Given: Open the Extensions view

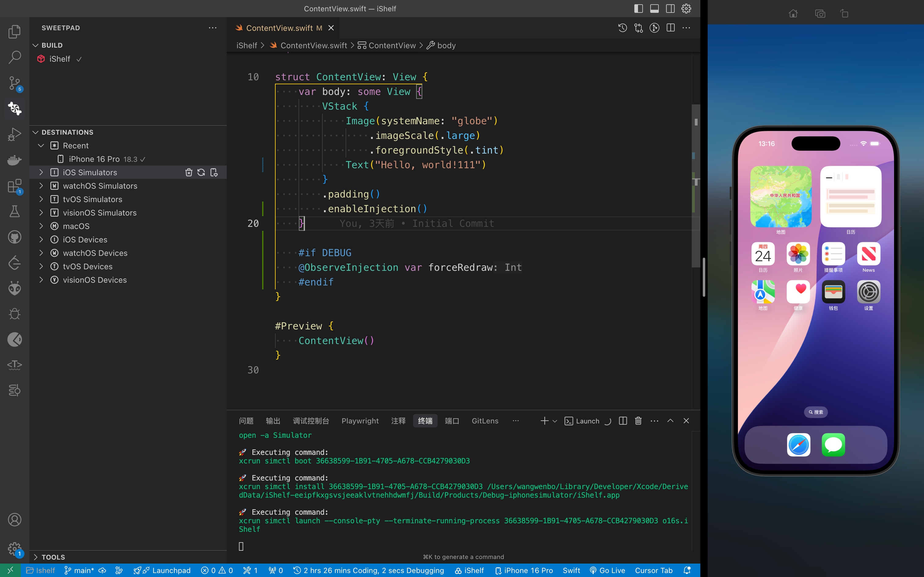Looking at the screenshot, I should [x=14, y=186].
